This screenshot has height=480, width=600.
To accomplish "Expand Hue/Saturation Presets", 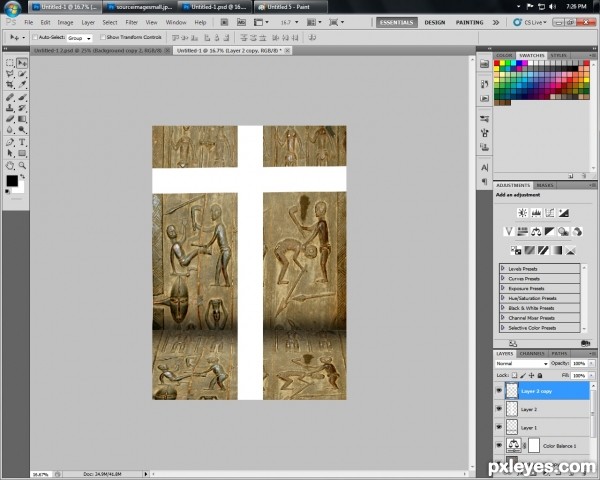I will 503,298.
